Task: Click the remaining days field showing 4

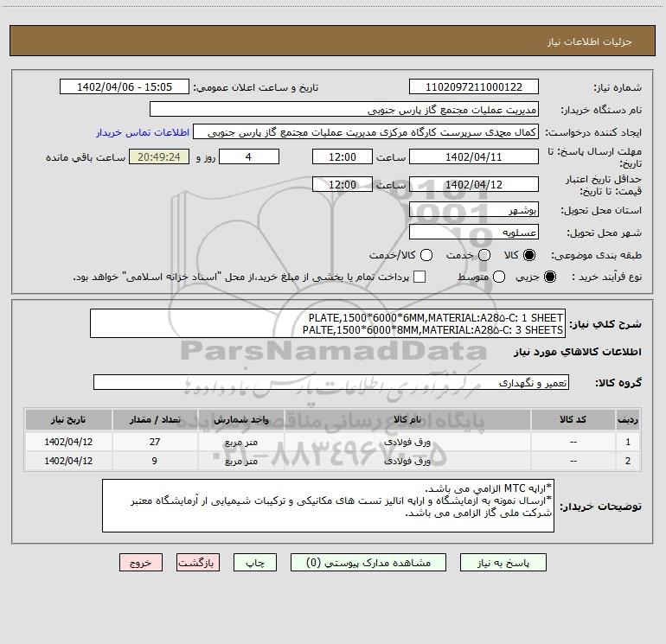Action: (249, 156)
